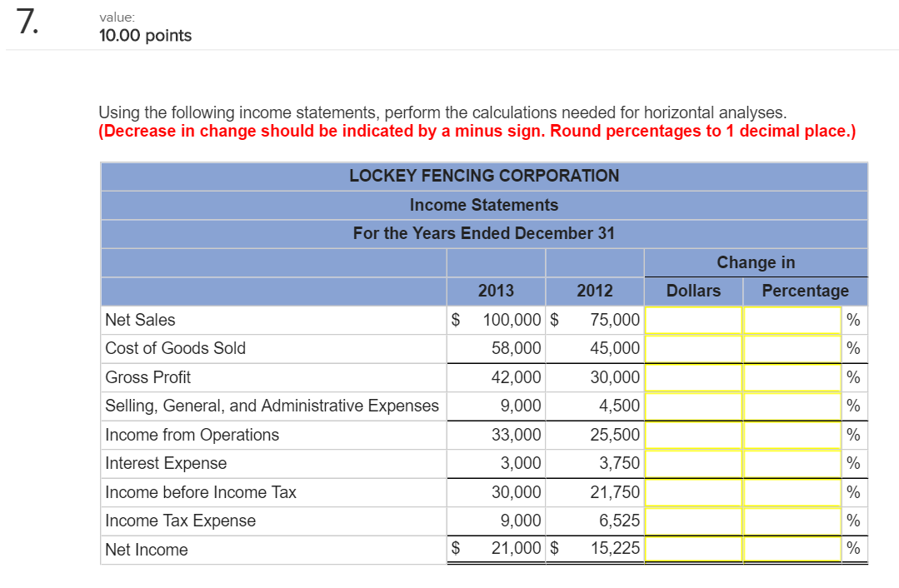Click the 10.00 points value text
899x588 pixels.
click(x=144, y=36)
